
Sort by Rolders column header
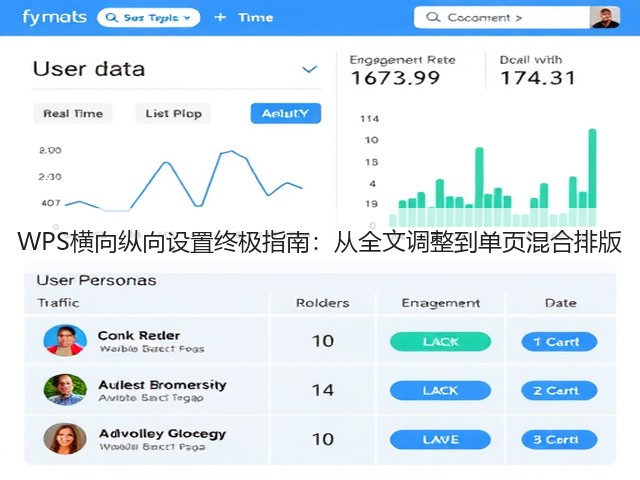coord(322,303)
